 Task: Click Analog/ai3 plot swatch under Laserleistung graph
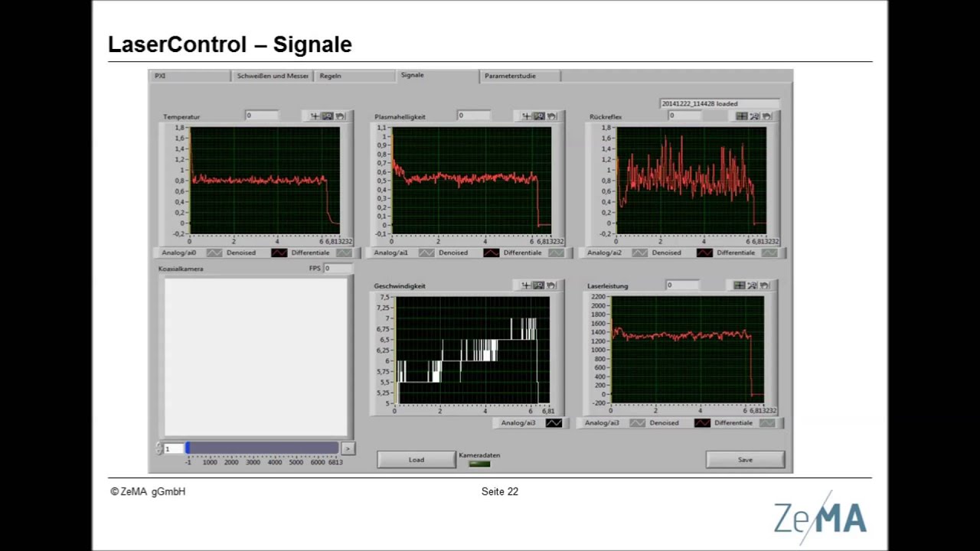point(637,422)
